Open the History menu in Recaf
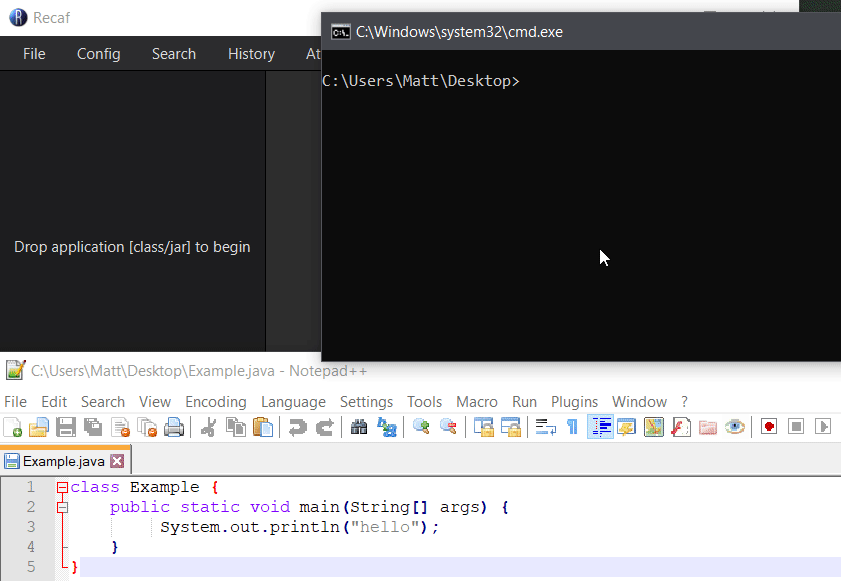This screenshot has width=841, height=581. pyautogui.click(x=251, y=54)
